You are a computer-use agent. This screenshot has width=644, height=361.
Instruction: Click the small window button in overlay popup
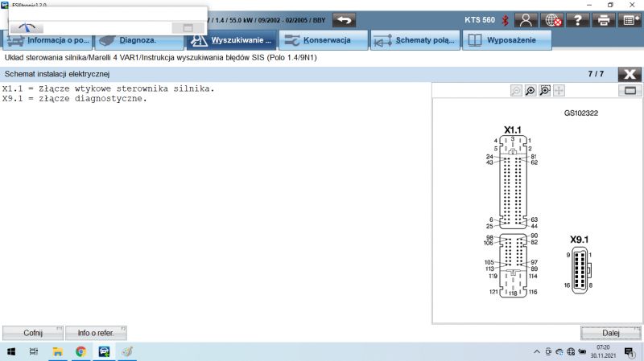[188, 28]
